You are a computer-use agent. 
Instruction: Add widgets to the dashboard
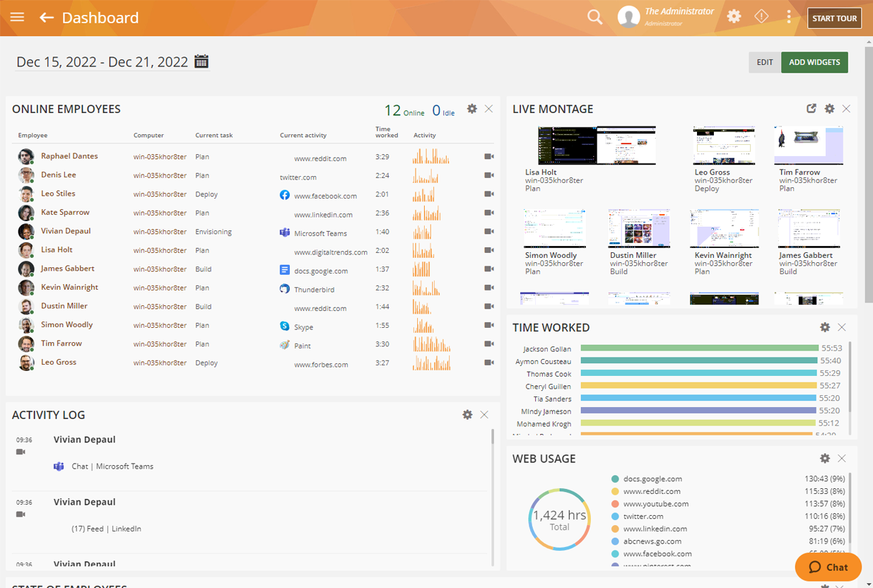(x=814, y=62)
